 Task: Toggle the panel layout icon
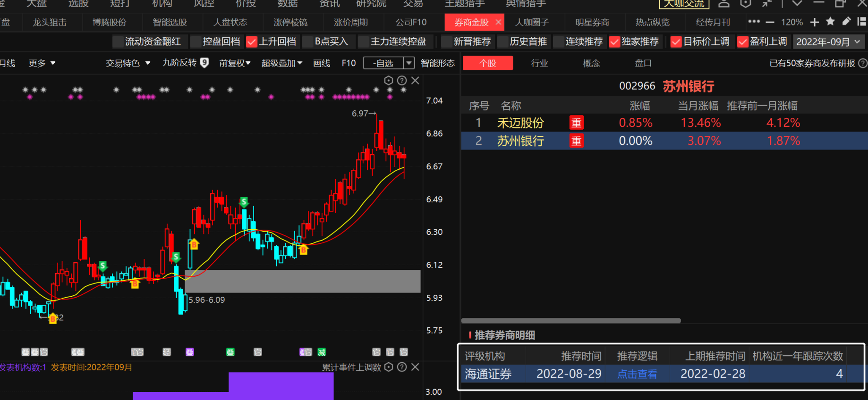point(862,22)
